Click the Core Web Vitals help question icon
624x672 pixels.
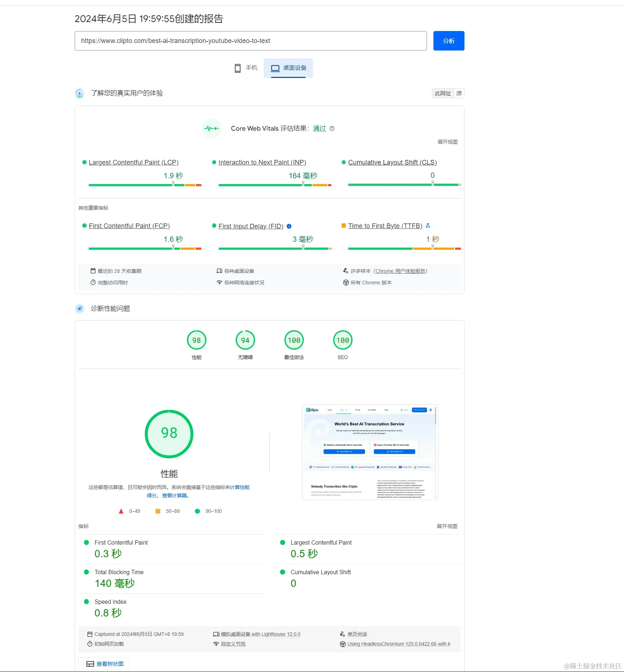(x=332, y=128)
